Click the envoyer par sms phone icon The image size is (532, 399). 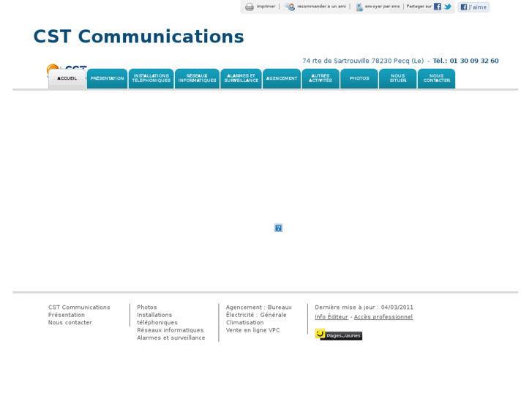359,7
